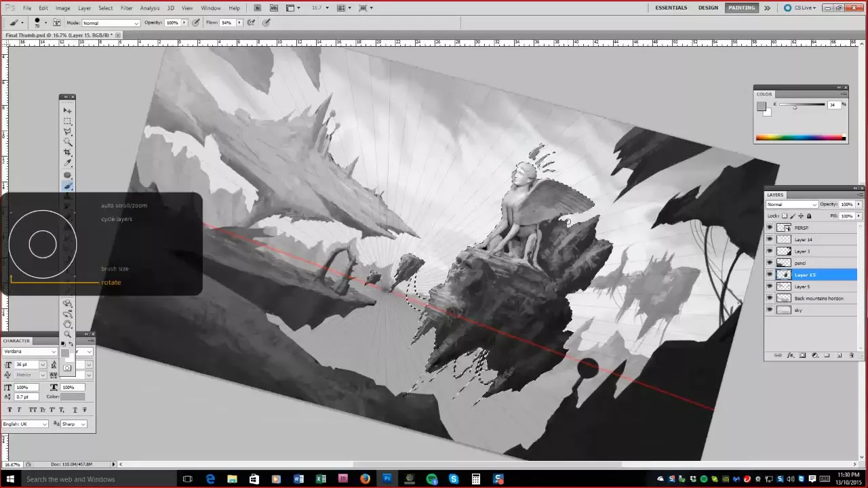The width and height of the screenshot is (868, 488).
Task: Select the Quick Selection tool
Action: click(68, 142)
